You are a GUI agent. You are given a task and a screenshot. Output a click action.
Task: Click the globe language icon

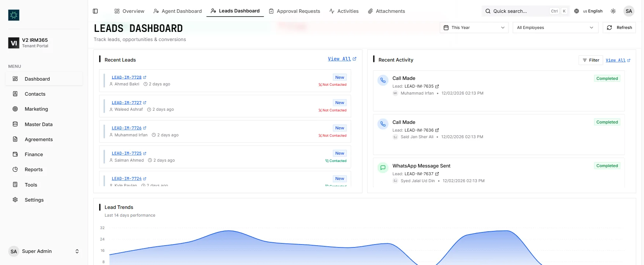(x=576, y=11)
